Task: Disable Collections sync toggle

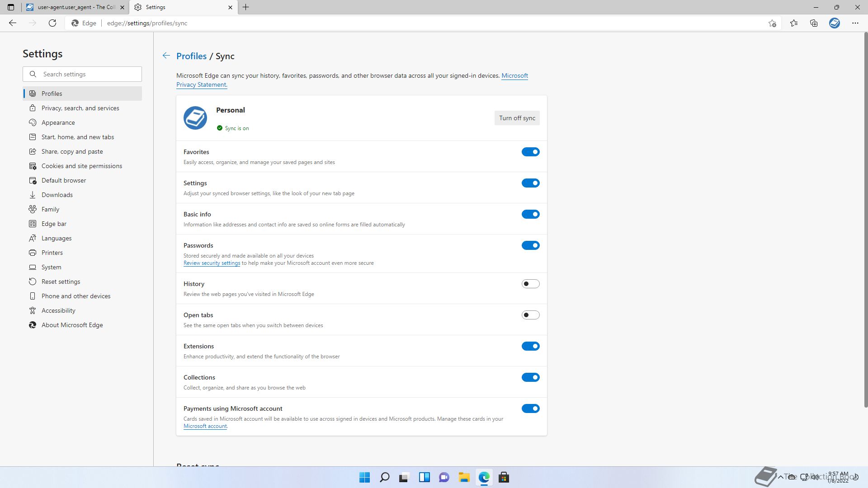Action: [x=531, y=377]
